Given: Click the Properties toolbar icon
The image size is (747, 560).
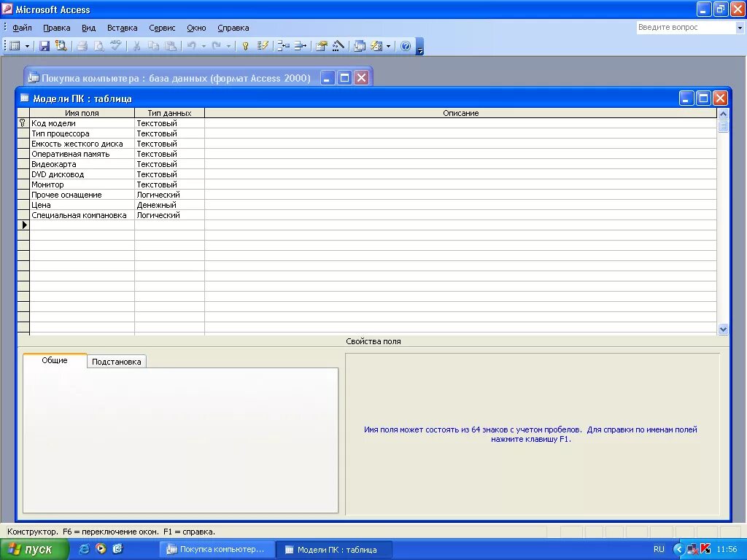Looking at the screenshot, I should (x=322, y=46).
